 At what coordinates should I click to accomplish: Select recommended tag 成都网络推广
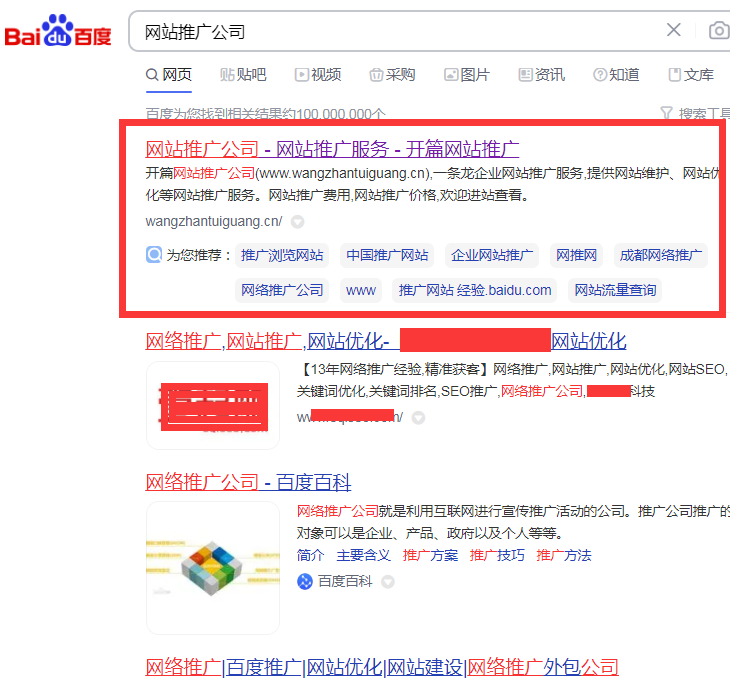point(661,255)
